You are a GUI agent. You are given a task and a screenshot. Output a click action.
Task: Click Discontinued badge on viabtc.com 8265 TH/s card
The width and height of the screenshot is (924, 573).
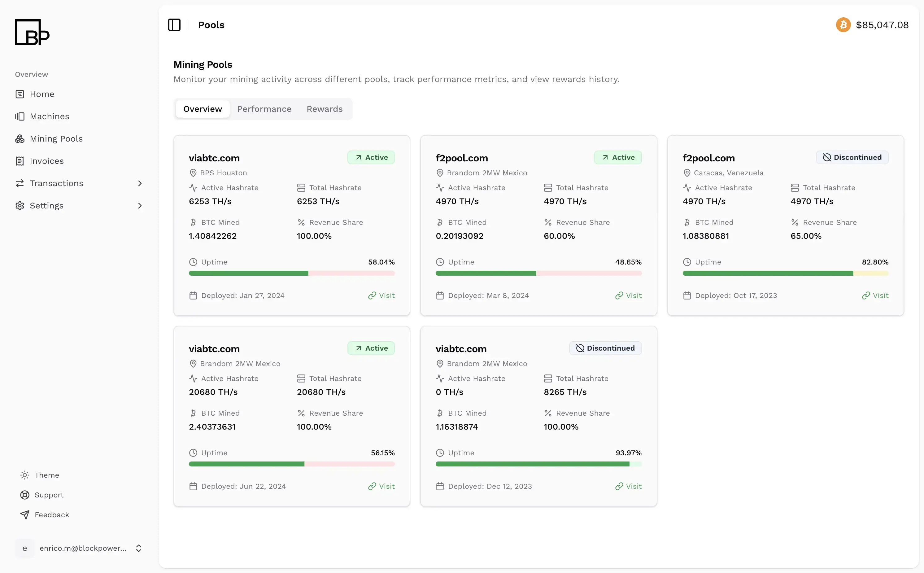coord(605,348)
